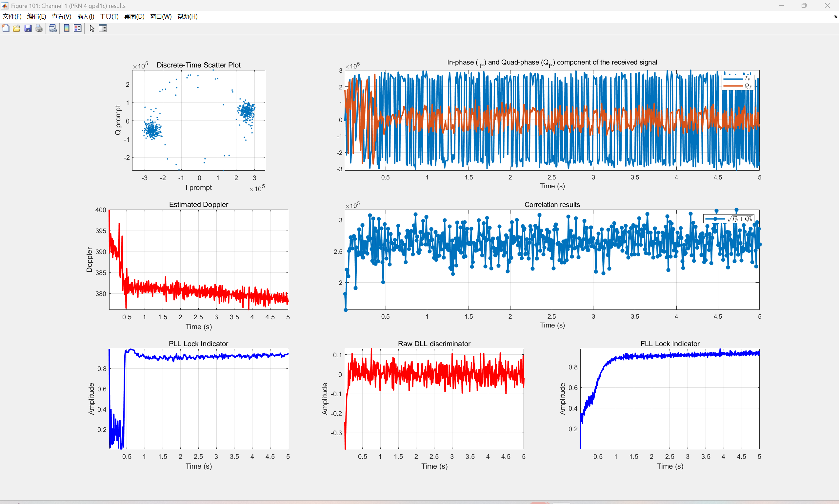The image size is (839, 504).
Task: Click the IP/QP legend box
Action: click(x=738, y=82)
